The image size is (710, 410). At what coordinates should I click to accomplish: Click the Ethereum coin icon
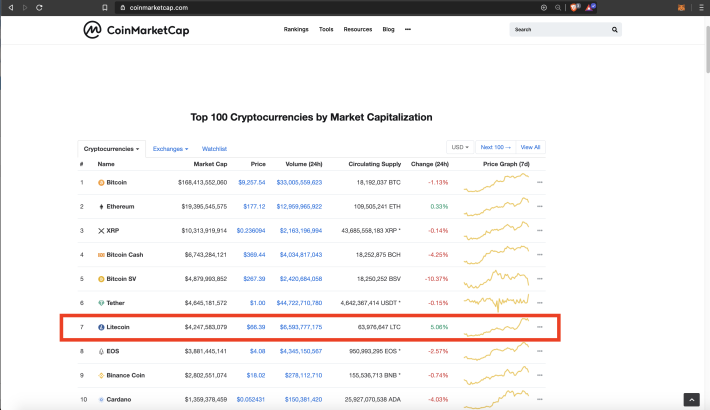click(x=101, y=207)
